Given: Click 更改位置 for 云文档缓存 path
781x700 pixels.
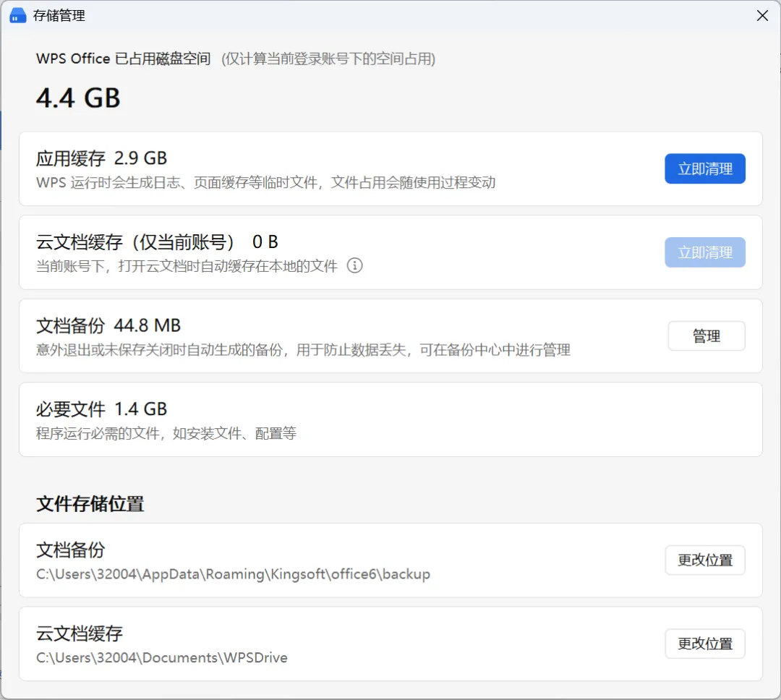Looking at the screenshot, I should coord(705,644).
